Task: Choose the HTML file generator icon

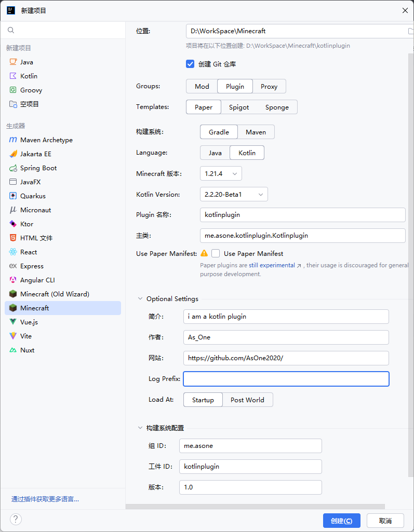Action: click(x=13, y=238)
